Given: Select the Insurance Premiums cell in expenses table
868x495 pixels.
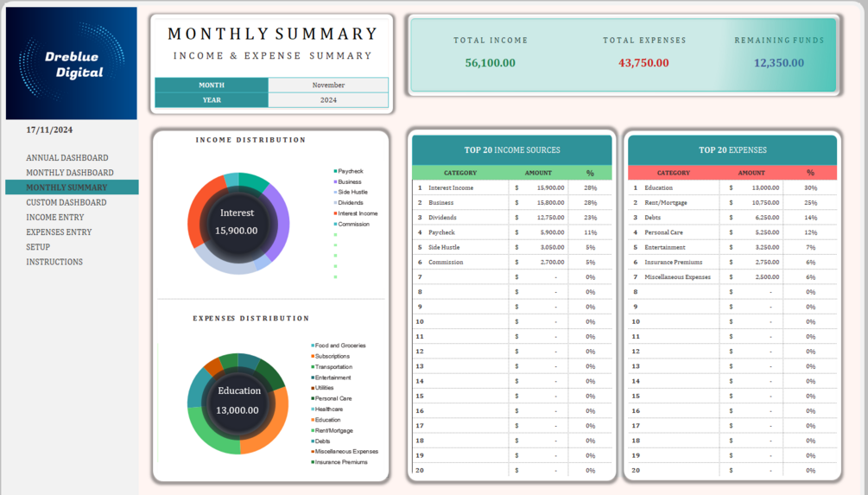Looking at the screenshot, I should [681, 263].
